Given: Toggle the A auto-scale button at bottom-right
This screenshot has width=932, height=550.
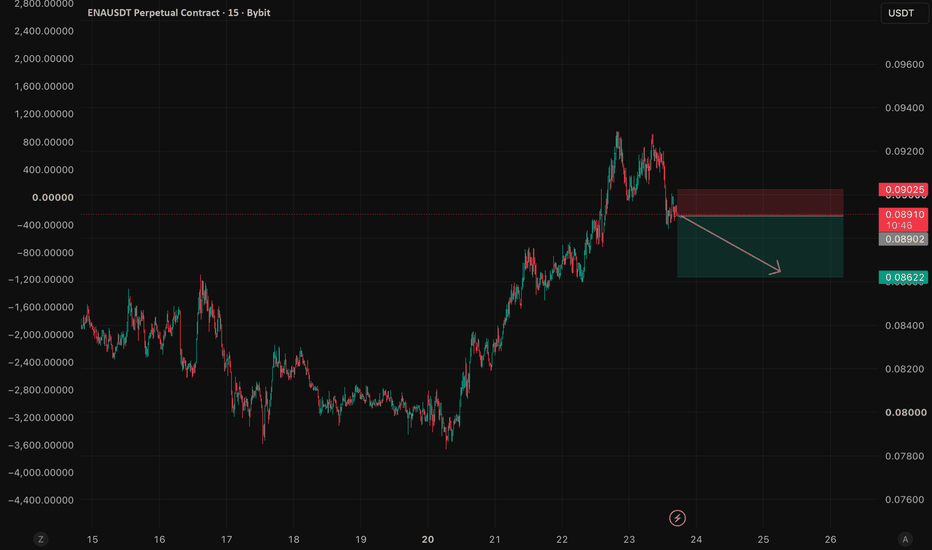Looking at the screenshot, I should pyautogui.click(x=905, y=539).
